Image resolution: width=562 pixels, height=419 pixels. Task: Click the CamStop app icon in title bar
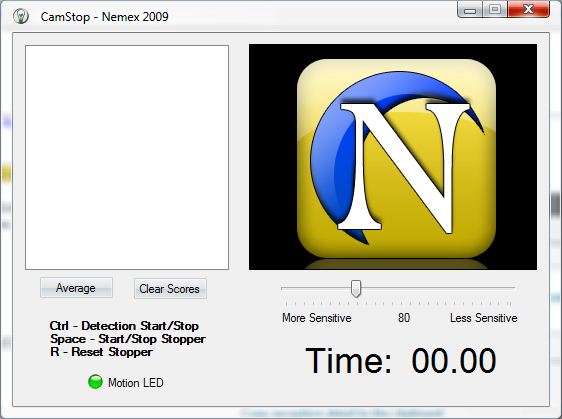[x=21, y=16]
